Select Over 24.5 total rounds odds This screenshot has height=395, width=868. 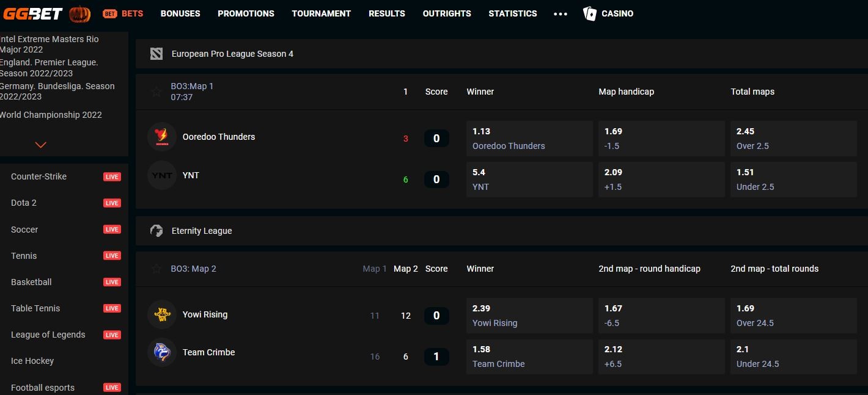coord(793,316)
